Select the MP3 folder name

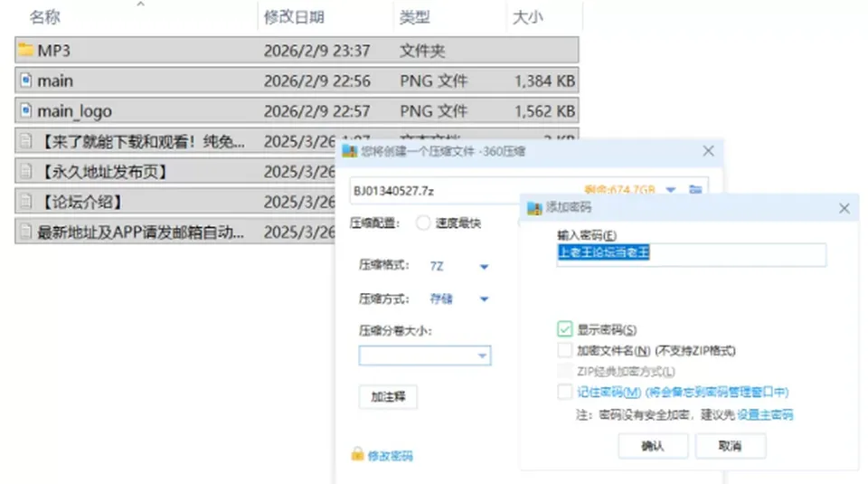pyautogui.click(x=53, y=51)
